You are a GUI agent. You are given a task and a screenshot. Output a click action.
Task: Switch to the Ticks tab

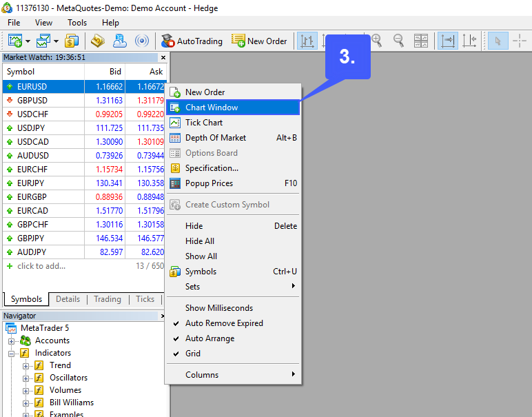(145, 299)
